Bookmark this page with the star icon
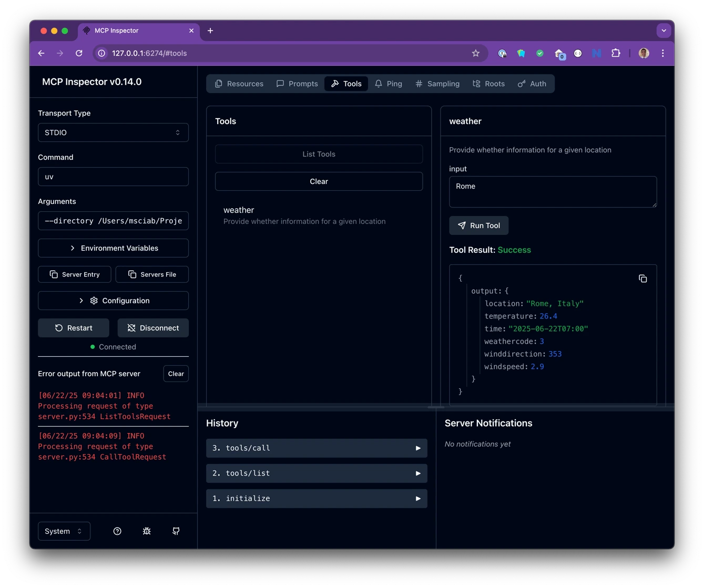The image size is (704, 588). tap(476, 53)
